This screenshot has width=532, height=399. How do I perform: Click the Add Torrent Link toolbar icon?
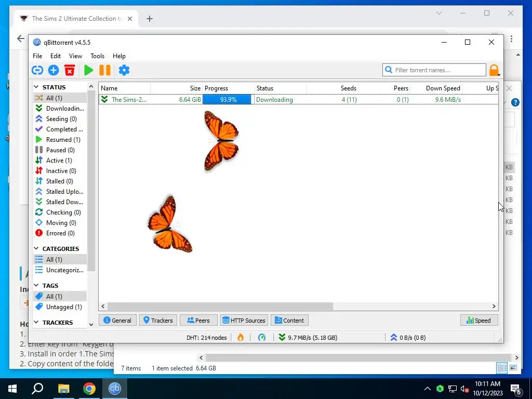37,70
